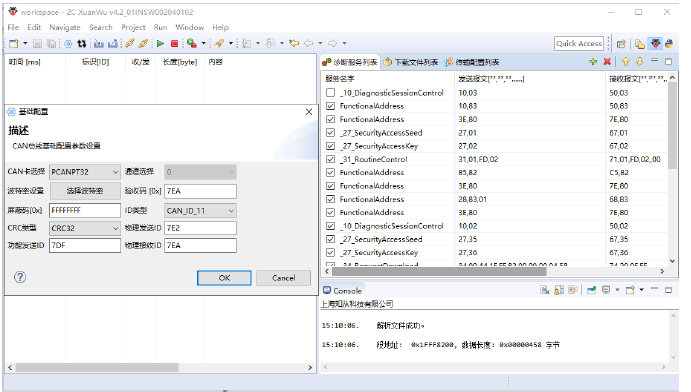Minimize the diagnostic service list panel

click(x=654, y=61)
